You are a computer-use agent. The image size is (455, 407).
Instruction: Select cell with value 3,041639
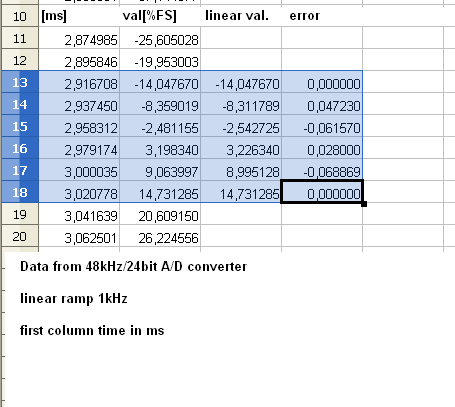coord(79,214)
